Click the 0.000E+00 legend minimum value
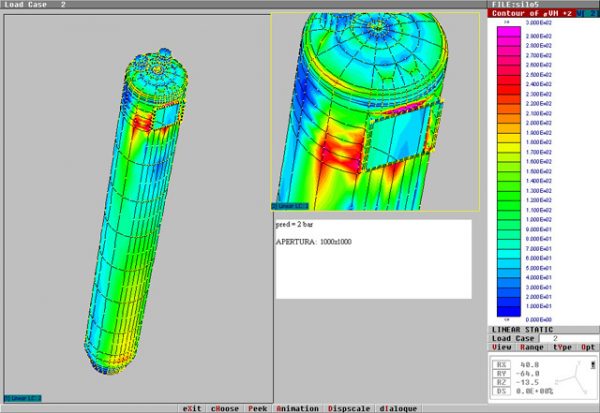The image size is (600, 413). 539,320
